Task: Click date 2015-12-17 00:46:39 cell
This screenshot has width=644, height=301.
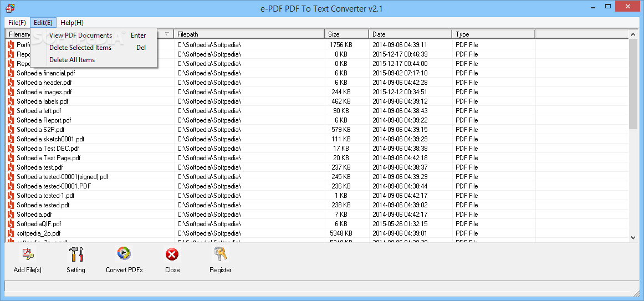Action: click(400, 54)
